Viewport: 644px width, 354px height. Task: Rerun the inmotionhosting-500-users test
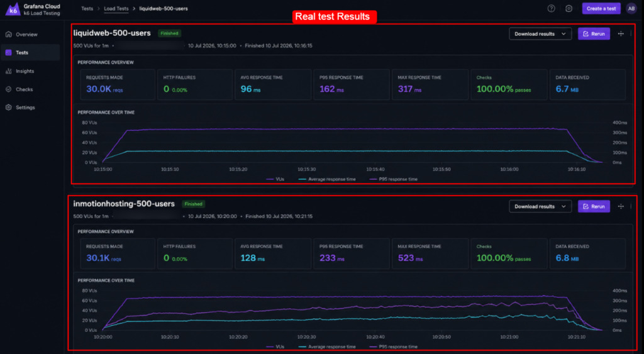pos(594,206)
